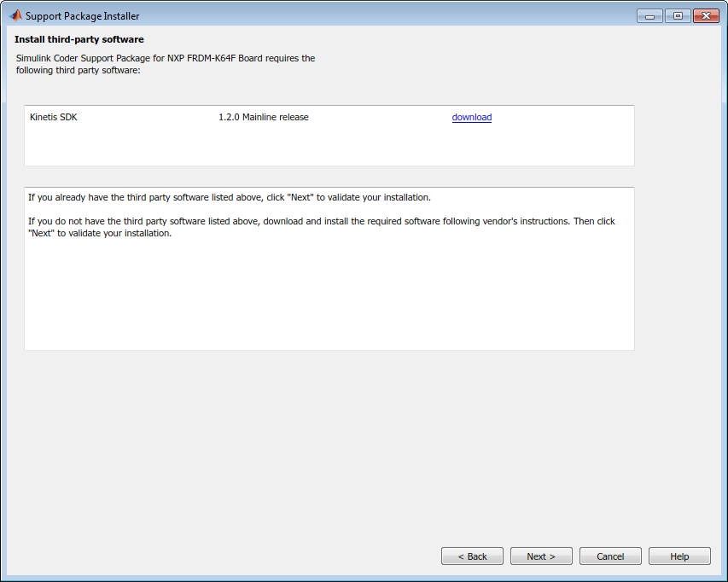Select the Kinetis SDK entry name
Viewport: 728px width, 582px height.
point(53,118)
